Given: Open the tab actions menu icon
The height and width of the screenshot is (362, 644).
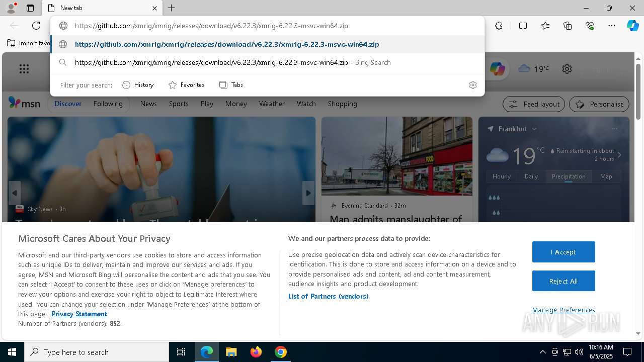Looking at the screenshot, I should tap(30, 8).
